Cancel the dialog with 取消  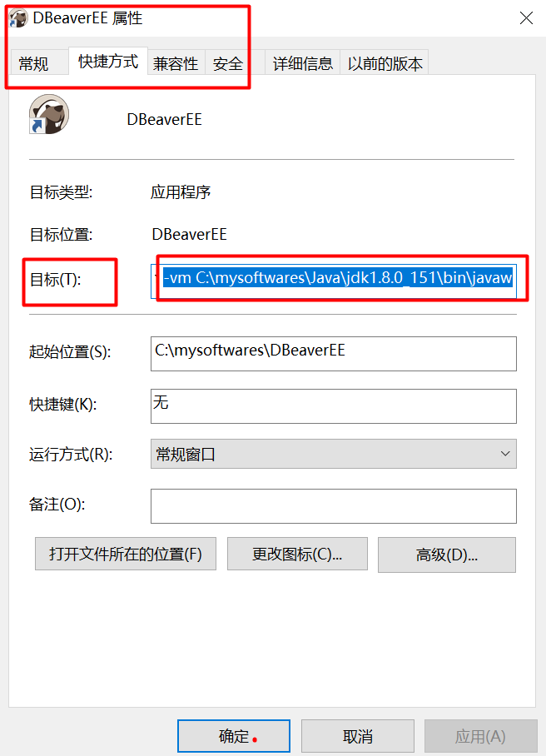pos(358,736)
